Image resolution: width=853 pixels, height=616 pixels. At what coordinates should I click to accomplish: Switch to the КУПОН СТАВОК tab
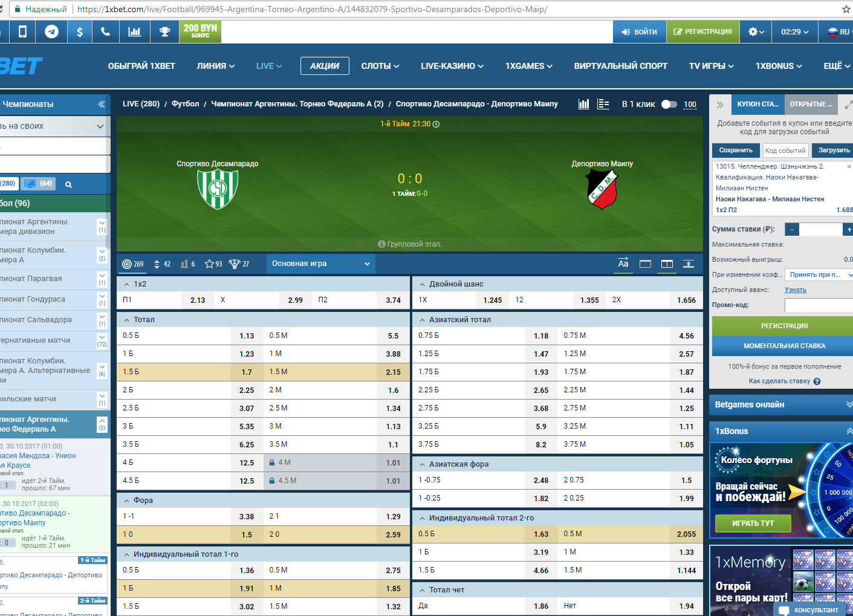pos(757,104)
